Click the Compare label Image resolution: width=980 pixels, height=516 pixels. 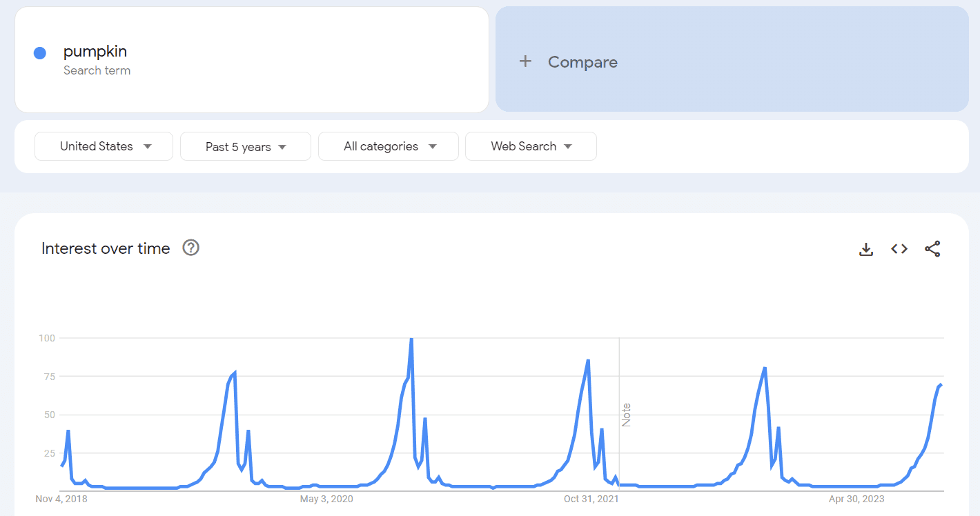pos(582,62)
